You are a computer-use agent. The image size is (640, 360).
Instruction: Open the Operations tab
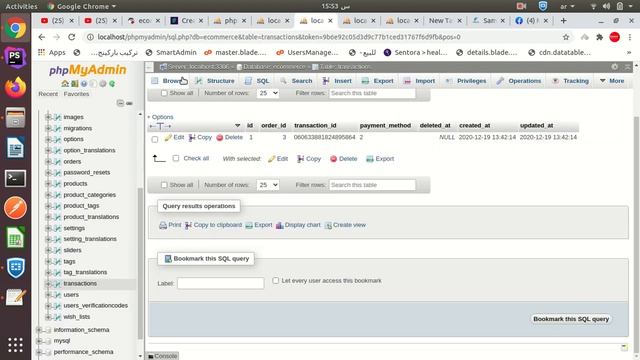point(519,81)
